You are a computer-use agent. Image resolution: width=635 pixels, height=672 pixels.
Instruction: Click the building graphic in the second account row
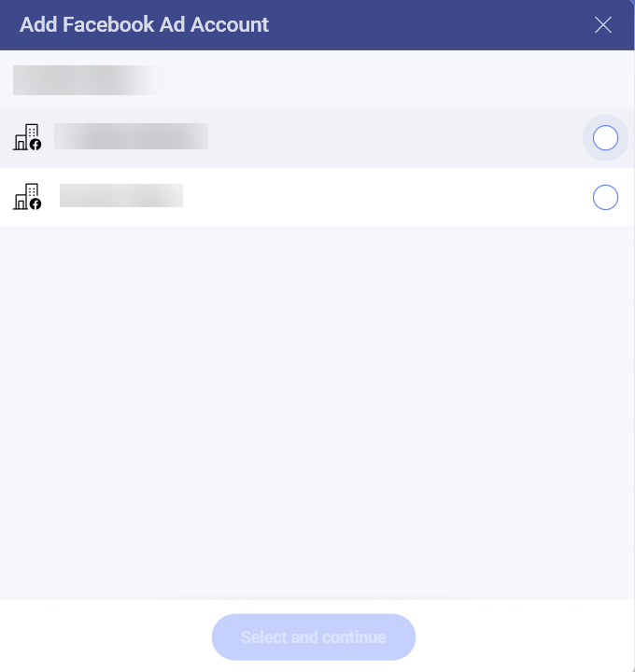pyautogui.click(x=23, y=195)
